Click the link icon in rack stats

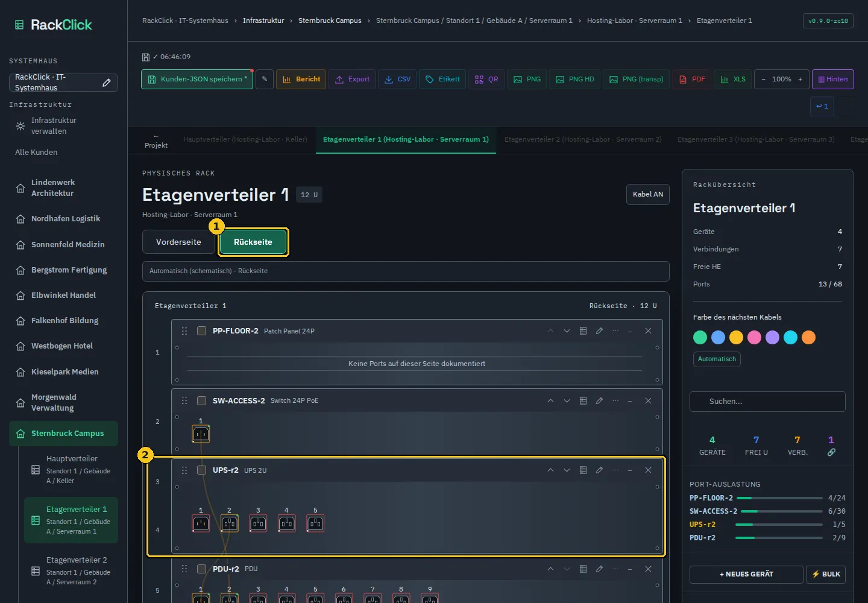(831, 452)
